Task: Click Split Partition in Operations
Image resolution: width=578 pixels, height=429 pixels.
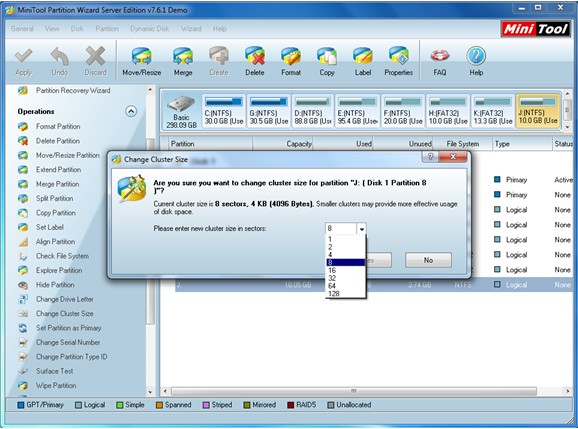Action: 55,198
